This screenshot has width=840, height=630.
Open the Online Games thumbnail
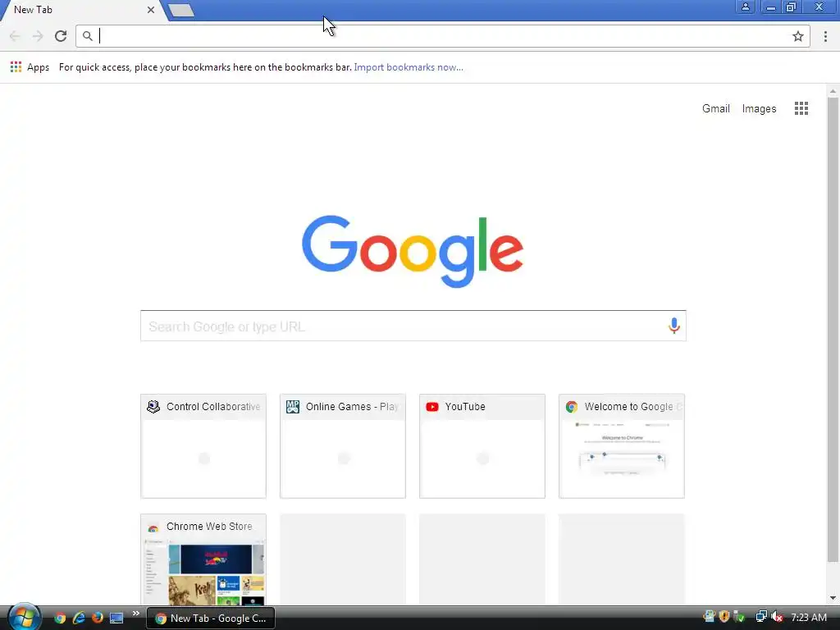click(x=342, y=445)
